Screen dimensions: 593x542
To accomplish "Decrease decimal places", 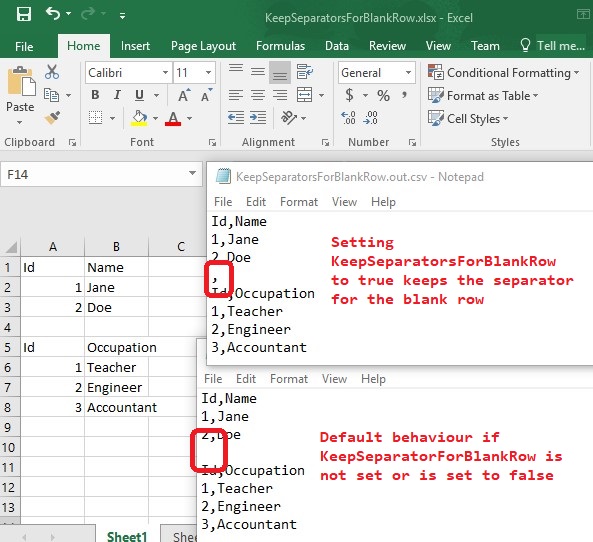I will click(370, 118).
